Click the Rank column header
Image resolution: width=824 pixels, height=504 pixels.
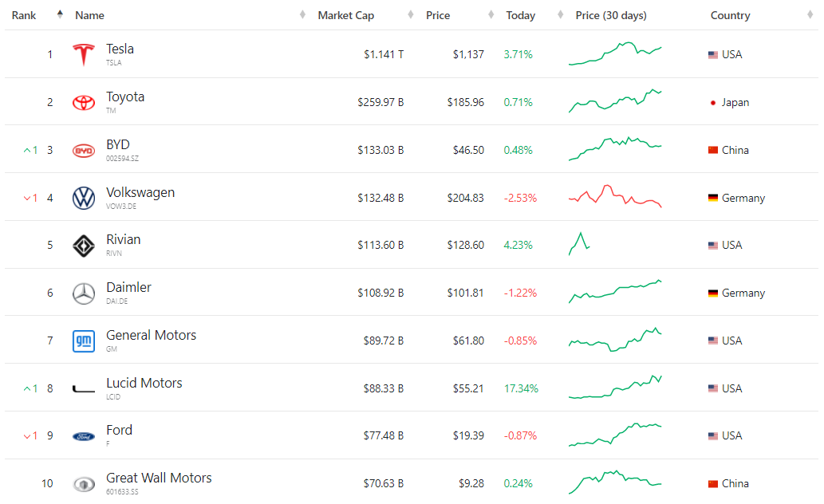coord(24,16)
